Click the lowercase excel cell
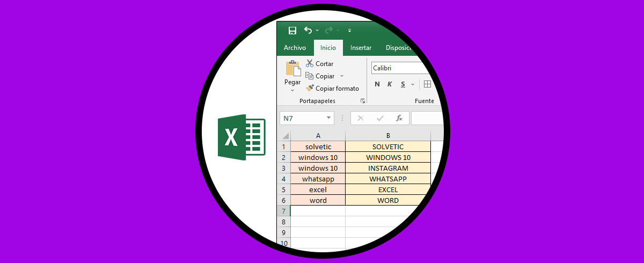This screenshot has height=263, width=644. click(x=318, y=189)
